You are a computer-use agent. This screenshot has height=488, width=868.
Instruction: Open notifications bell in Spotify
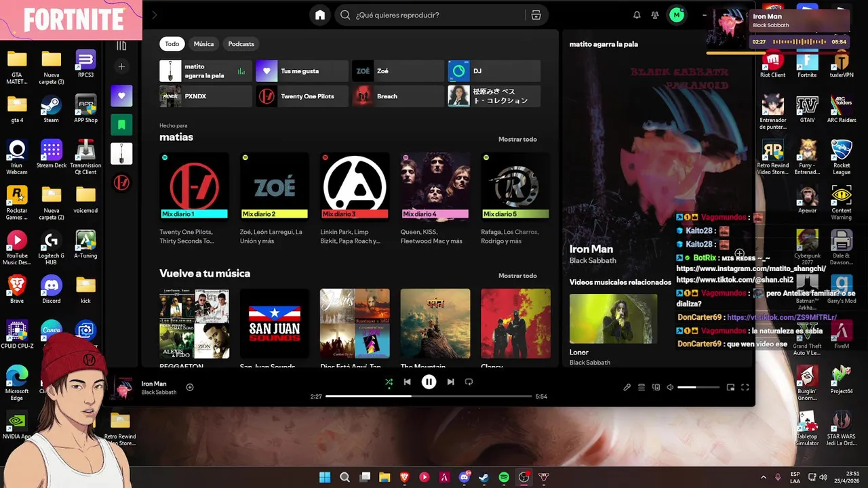[637, 15]
